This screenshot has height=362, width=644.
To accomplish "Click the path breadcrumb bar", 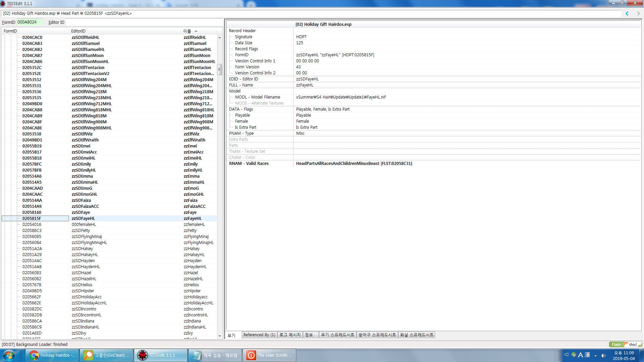I will coord(311,13).
